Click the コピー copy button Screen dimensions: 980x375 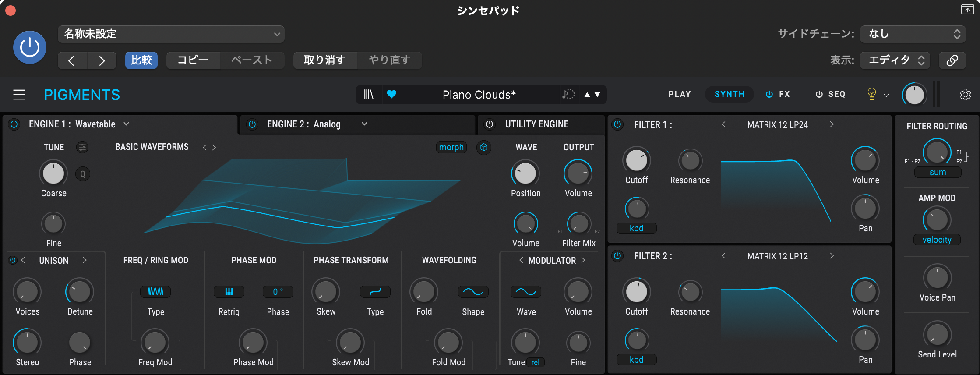pyautogui.click(x=193, y=60)
